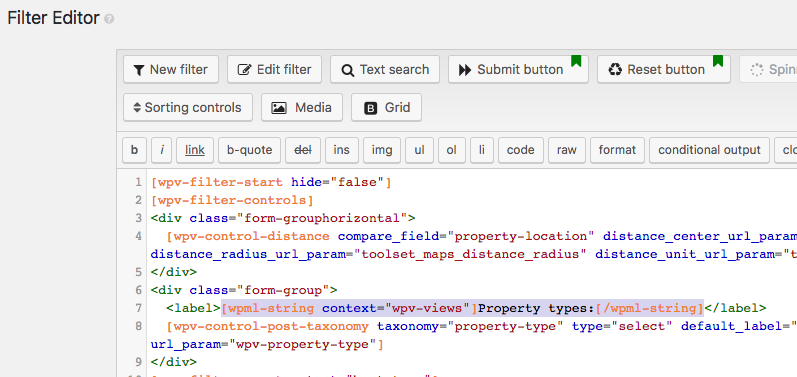Click the ins quicktag

pyautogui.click(x=342, y=150)
